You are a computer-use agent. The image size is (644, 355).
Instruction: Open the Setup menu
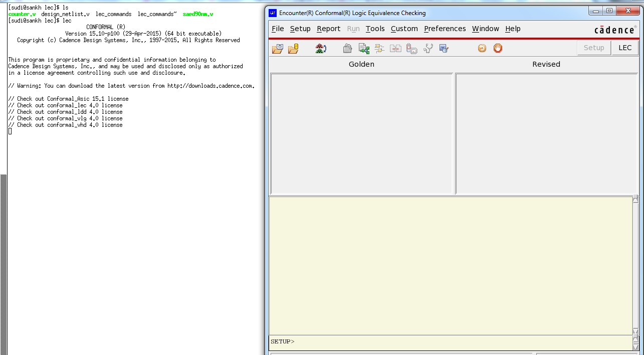click(300, 29)
